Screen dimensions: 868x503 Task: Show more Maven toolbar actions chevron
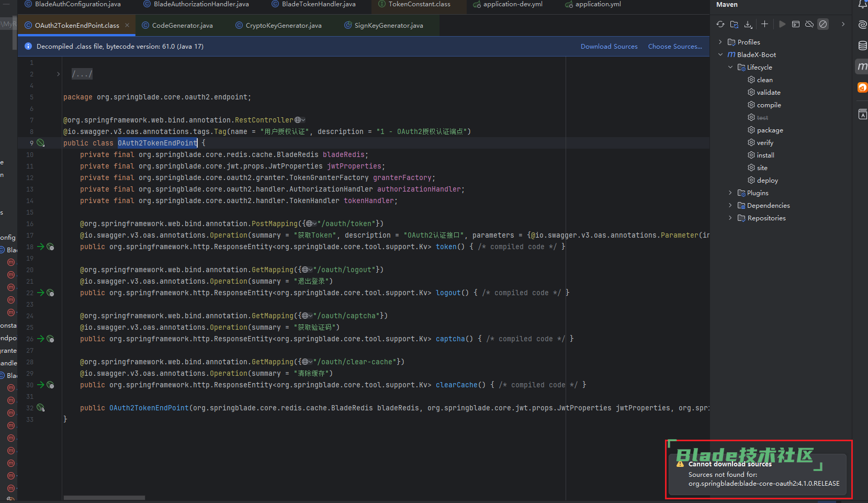point(843,24)
